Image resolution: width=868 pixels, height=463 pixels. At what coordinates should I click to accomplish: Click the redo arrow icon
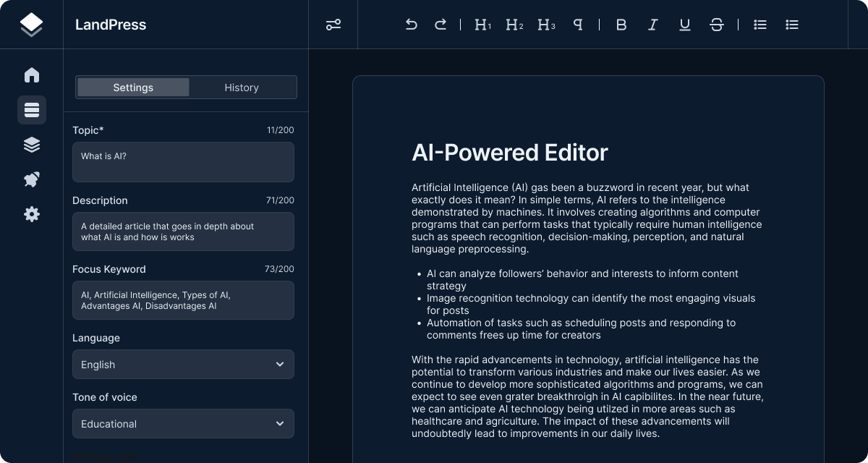(x=440, y=25)
